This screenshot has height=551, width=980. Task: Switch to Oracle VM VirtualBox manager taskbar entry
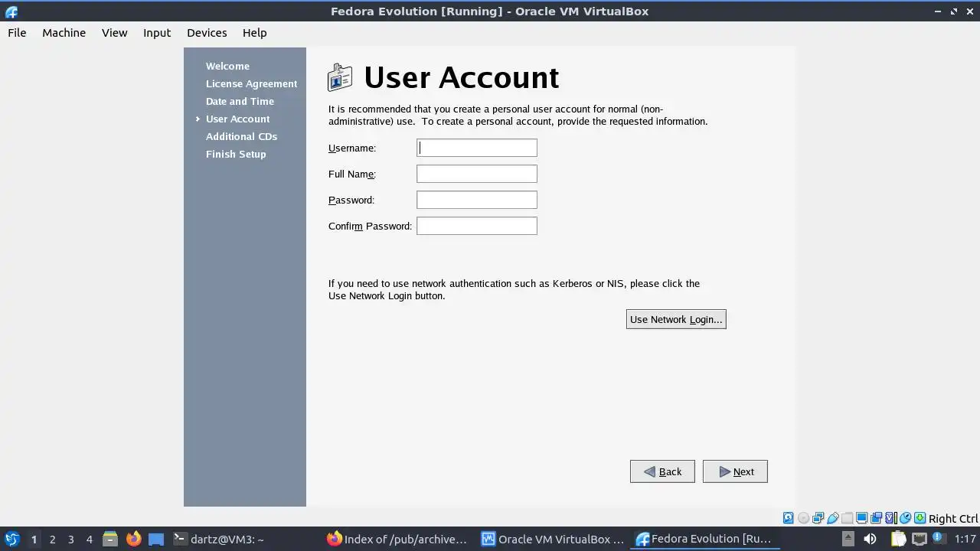coord(553,539)
